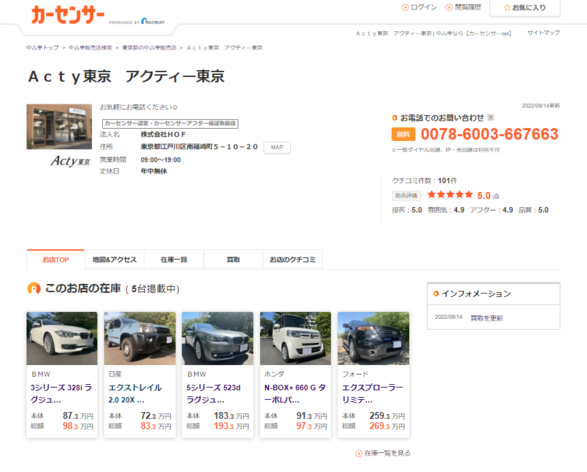Screen dimensions: 587x472
Task: Click the 買取を更新 information link
Action: pyautogui.click(x=486, y=318)
